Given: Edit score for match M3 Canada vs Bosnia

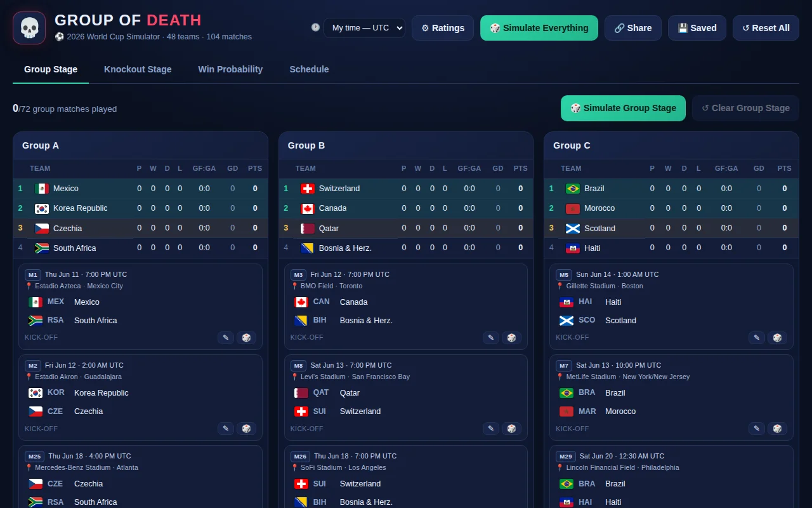Looking at the screenshot, I should [491, 338].
